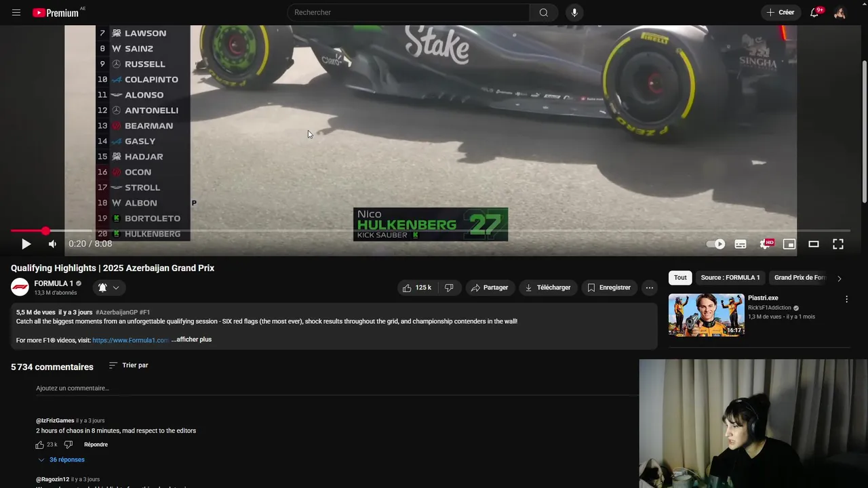Open the FORMULA 1 channel name
This screenshot has width=868, height=488.
point(54,283)
